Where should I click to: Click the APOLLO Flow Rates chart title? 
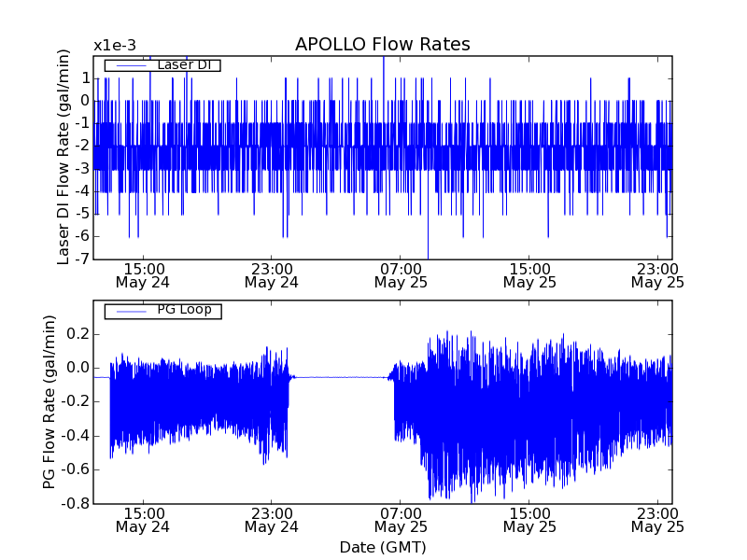coord(382,45)
